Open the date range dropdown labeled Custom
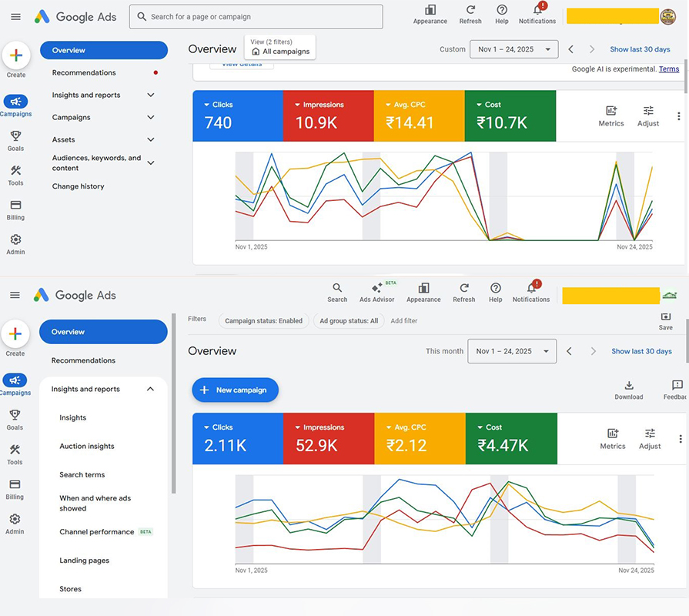Image resolution: width=689 pixels, height=616 pixels. click(514, 49)
